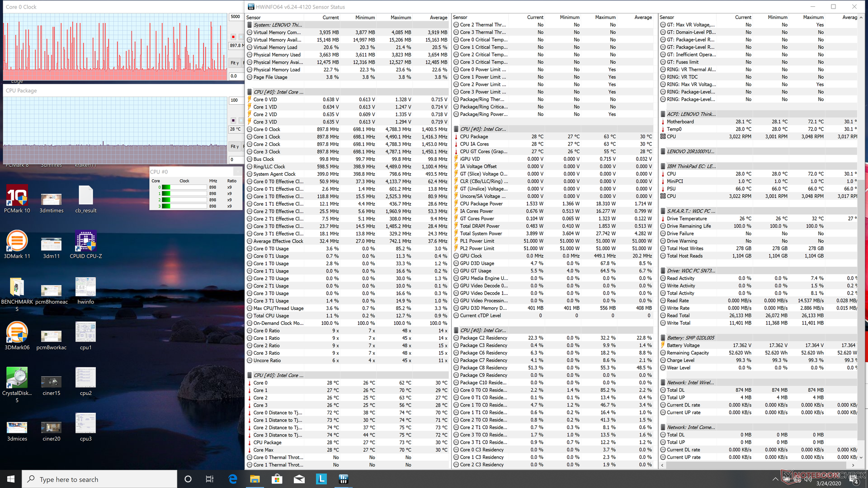Click the red color swatch in the Core 0 Clock graph
The image size is (868, 488).
click(x=233, y=37)
